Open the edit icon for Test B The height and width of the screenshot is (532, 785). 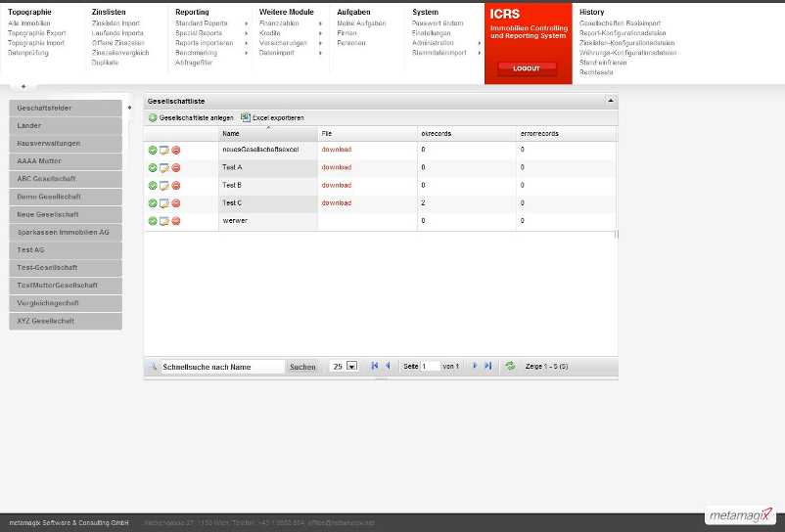164,186
